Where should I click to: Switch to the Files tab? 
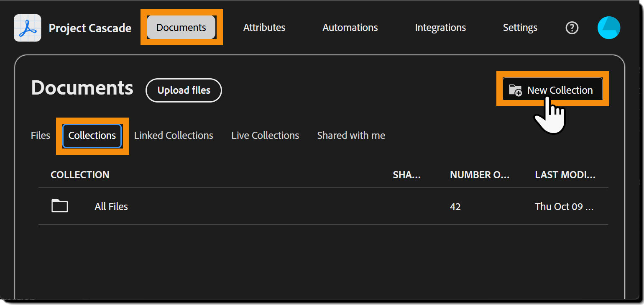[40, 135]
